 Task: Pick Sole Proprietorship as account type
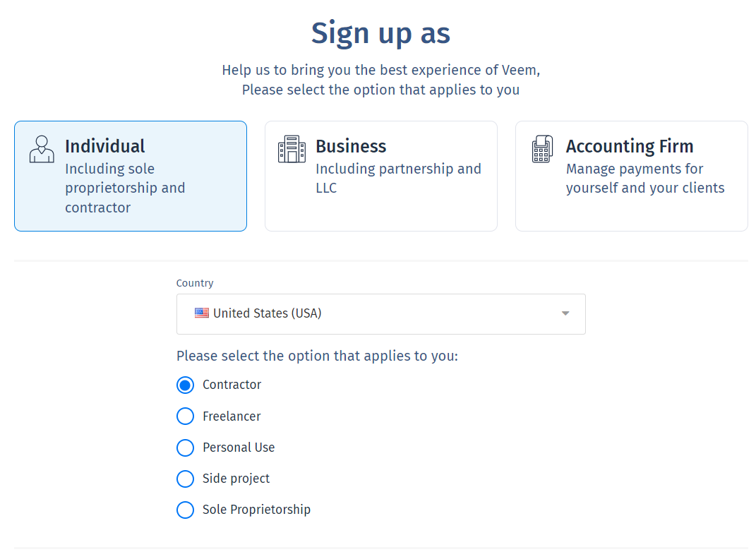(185, 510)
